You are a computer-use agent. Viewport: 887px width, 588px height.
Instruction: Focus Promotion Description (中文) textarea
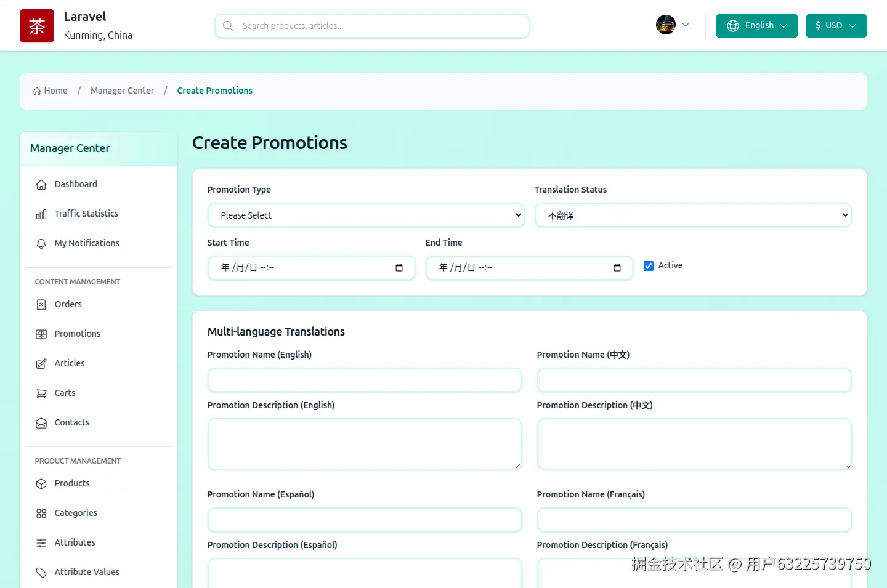point(694,444)
